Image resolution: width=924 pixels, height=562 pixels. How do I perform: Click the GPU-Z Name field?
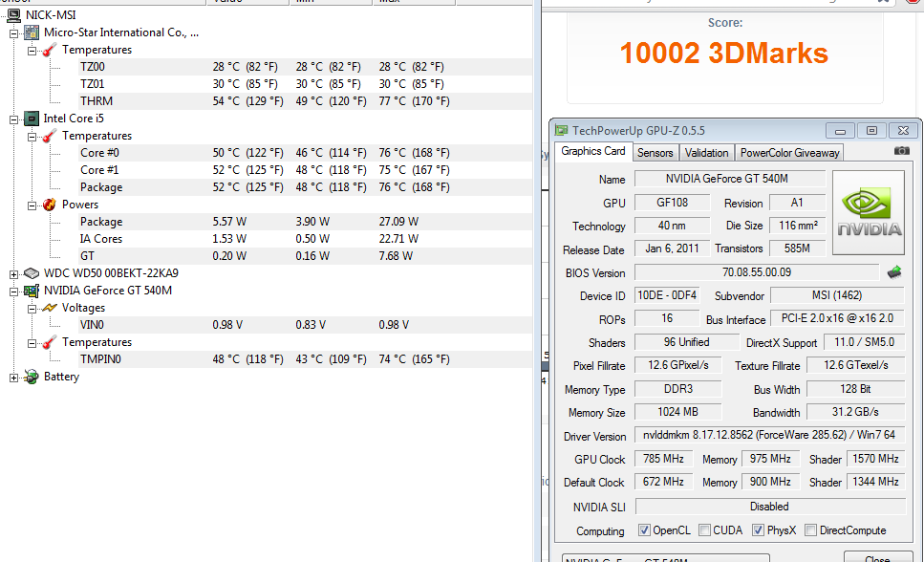coord(730,179)
